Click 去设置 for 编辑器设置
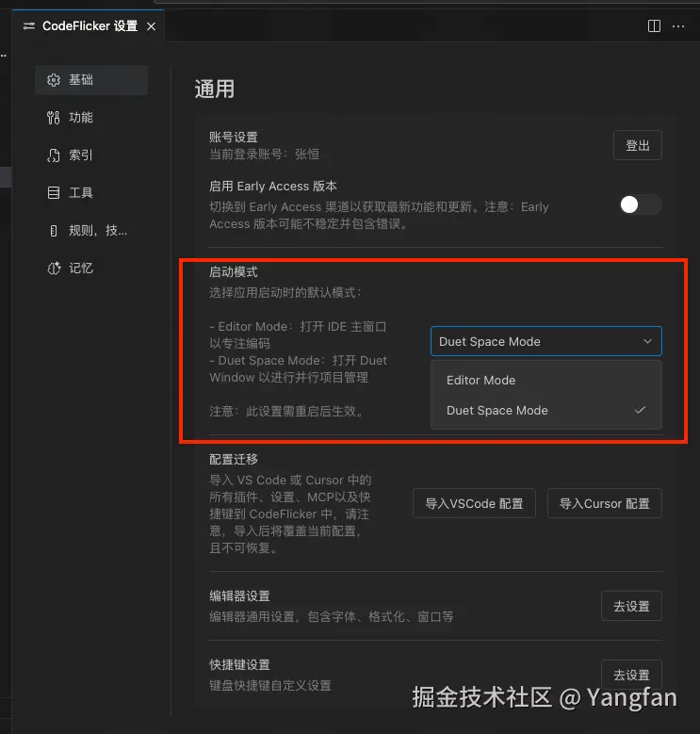 pyautogui.click(x=631, y=606)
